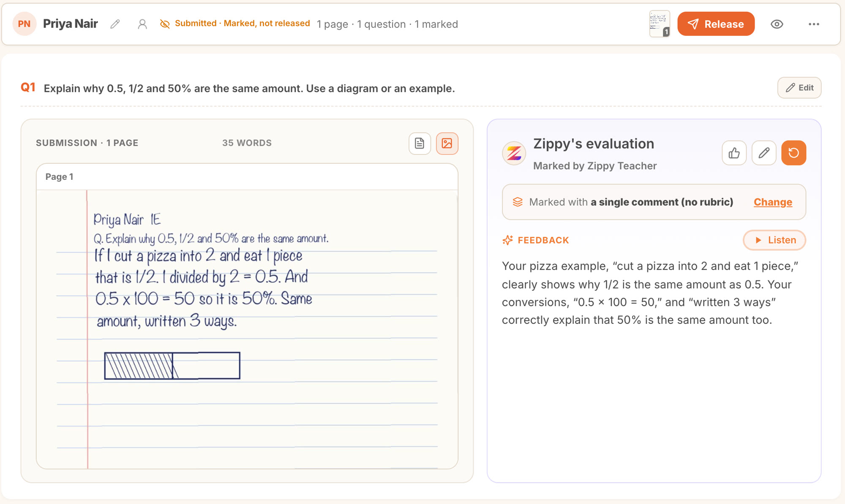Click the orange re-mark refresh icon

coord(794,153)
